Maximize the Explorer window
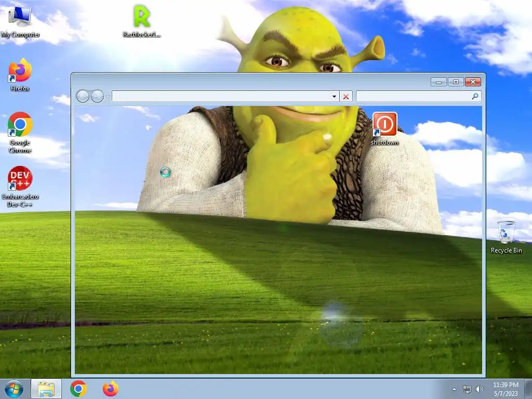Screen dimensions: 532x399 [456, 82]
